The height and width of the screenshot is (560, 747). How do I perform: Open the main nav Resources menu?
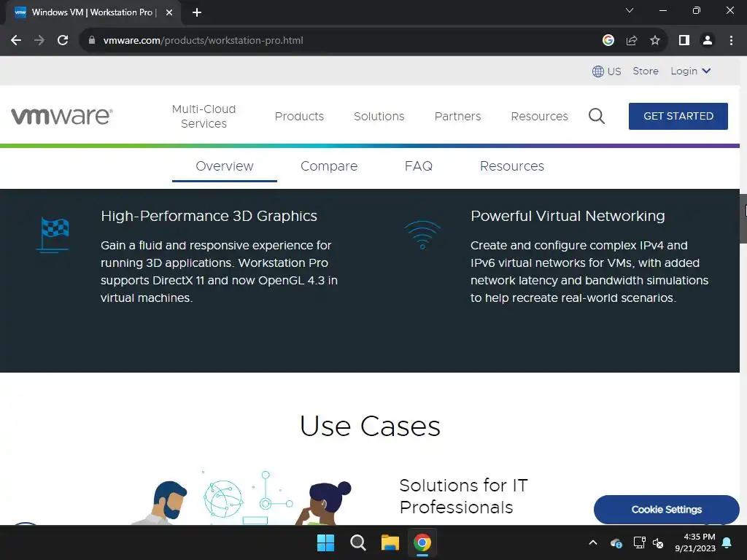click(539, 116)
